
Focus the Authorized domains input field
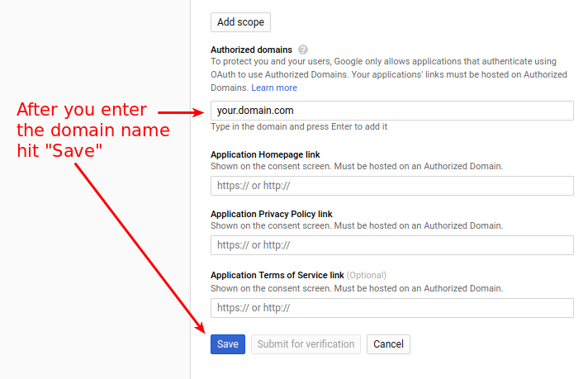coord(392,111)
